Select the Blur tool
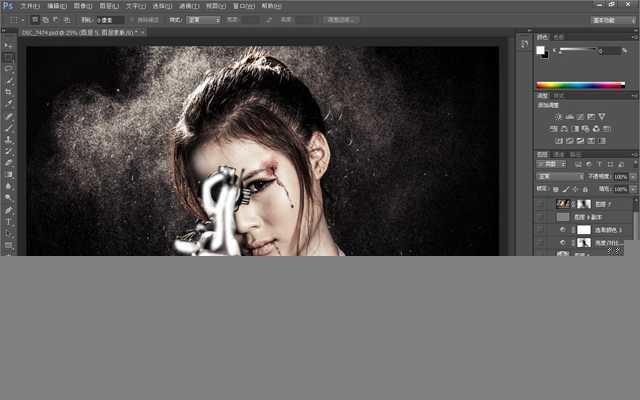 pyautogui.click(x=8, y=186)
